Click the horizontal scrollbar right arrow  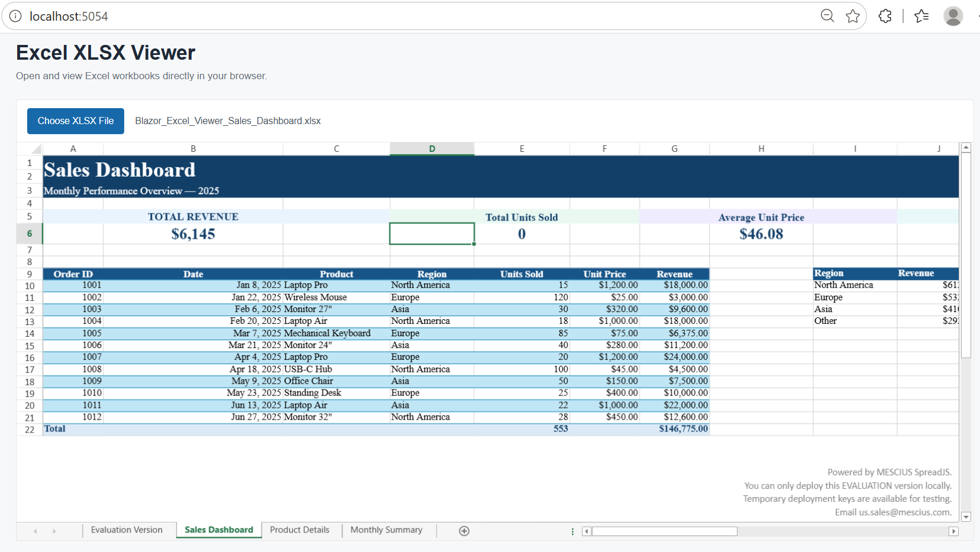953,531
